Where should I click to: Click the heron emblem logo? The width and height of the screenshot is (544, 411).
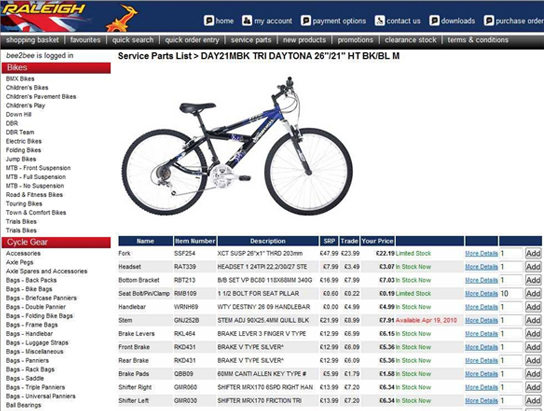pos(122,18)
